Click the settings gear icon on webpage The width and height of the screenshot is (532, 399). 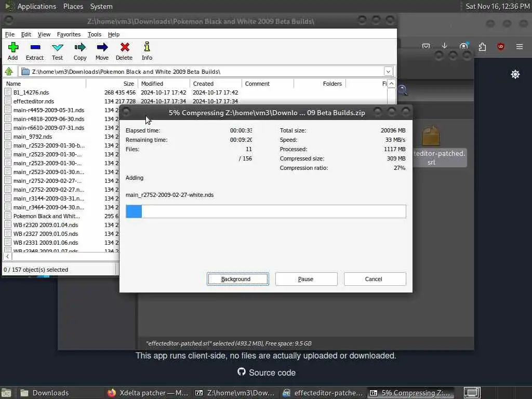pos(515,74)
